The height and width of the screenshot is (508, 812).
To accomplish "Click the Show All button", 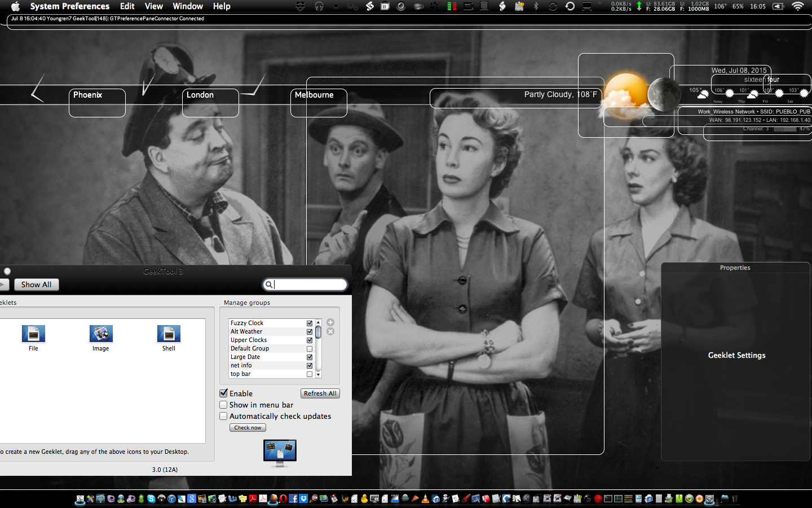I will coord(37,284).
